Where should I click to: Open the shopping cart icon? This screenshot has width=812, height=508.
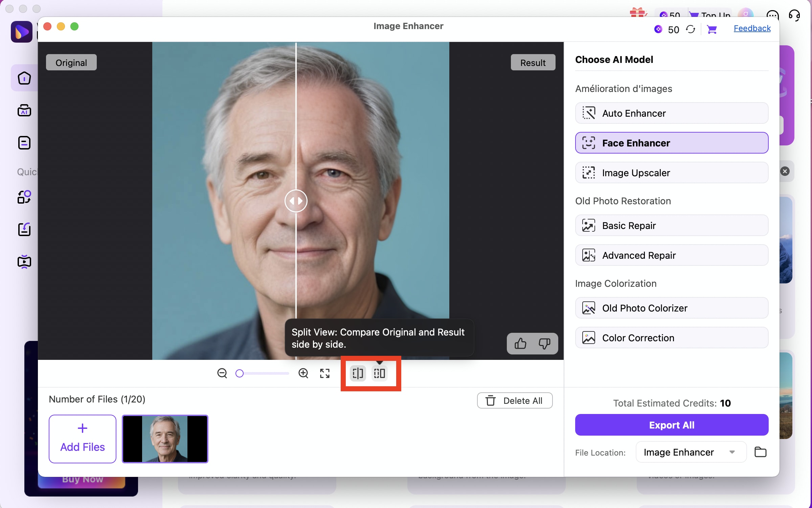point(712,30)
